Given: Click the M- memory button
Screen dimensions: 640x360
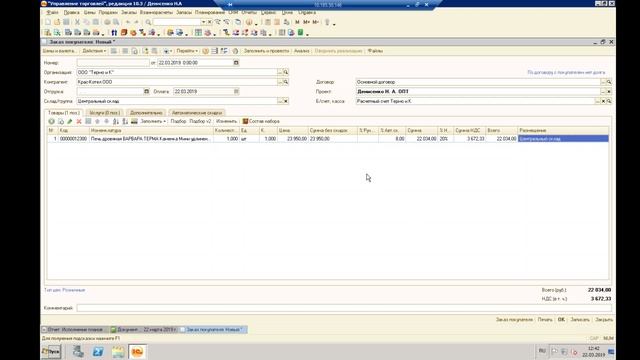Looking at the screenshot, I should (315, 22).
